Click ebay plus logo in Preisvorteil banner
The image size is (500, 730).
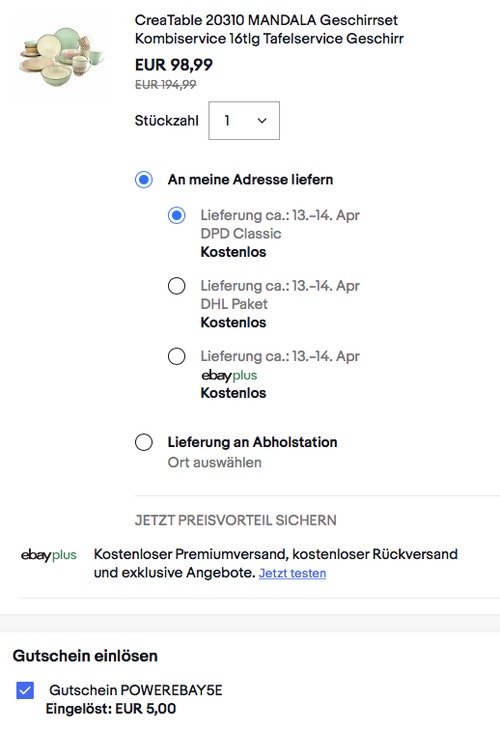48,555
